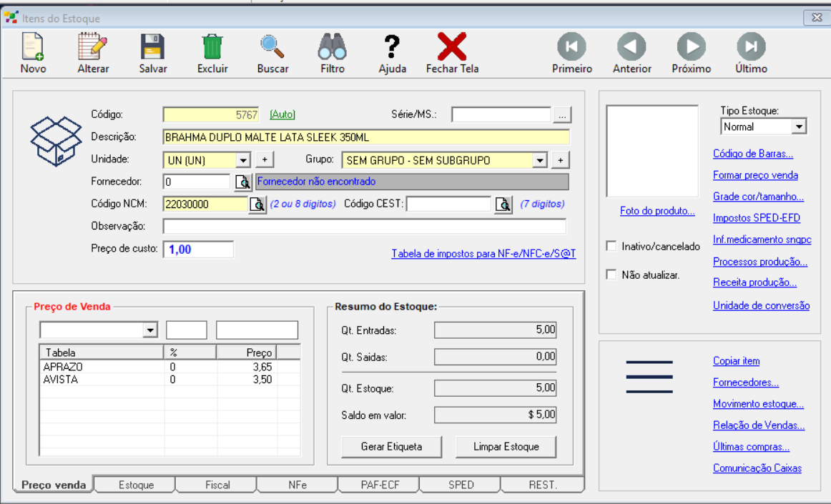Open the Estoque tab
This screenshot has width=831, height=504.
click(136, 485)
